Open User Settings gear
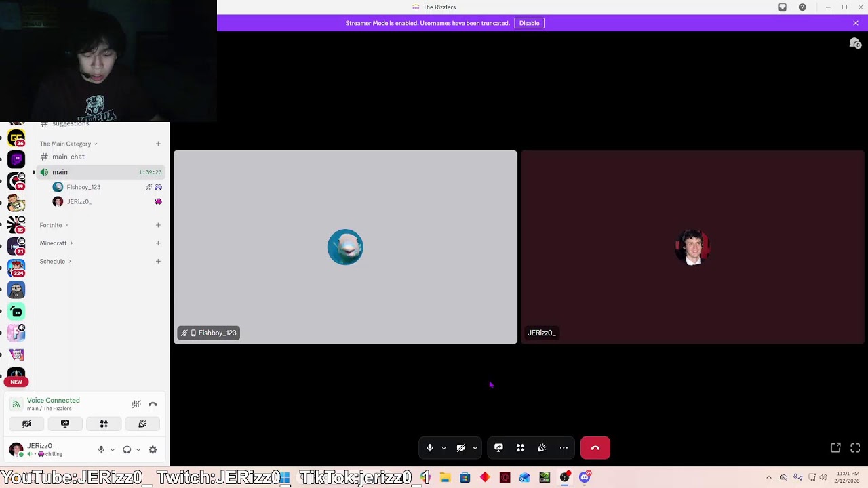 tap(153, 449)
